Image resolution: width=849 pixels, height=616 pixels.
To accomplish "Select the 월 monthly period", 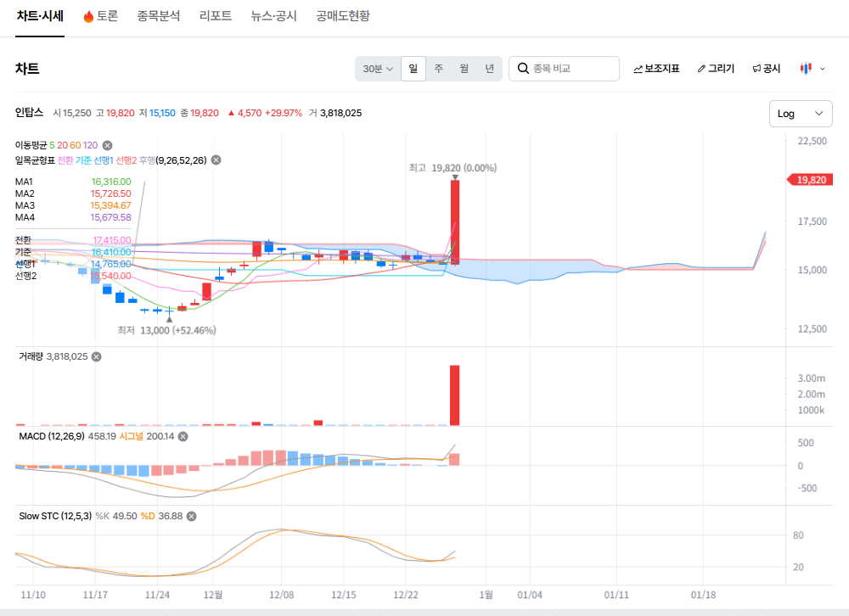I will pyautogui.click(x=464, y=69).
